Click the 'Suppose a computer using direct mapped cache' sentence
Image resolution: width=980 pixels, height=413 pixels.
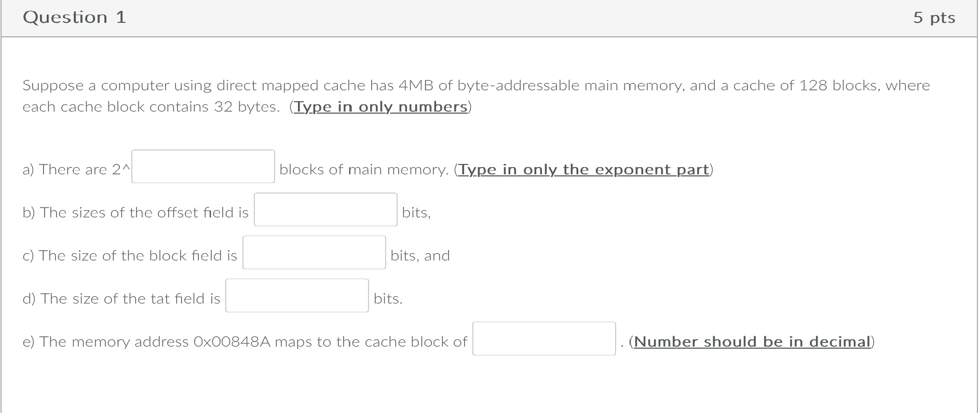(476, 96)
